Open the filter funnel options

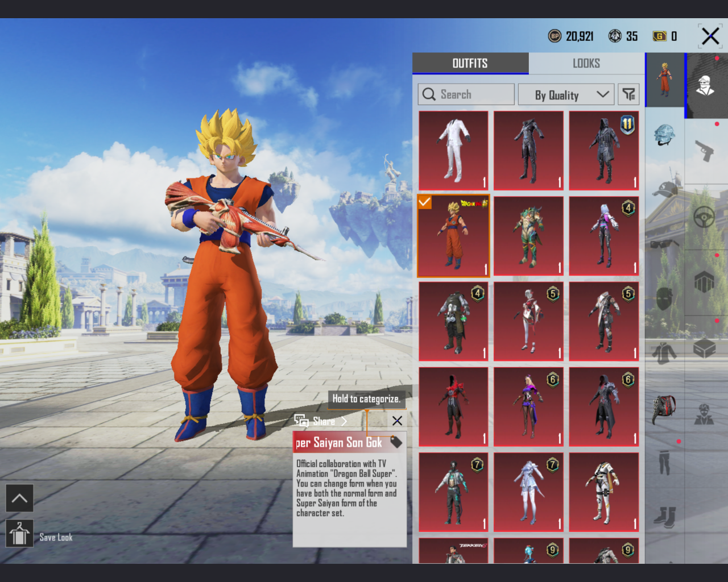[628, 94]
